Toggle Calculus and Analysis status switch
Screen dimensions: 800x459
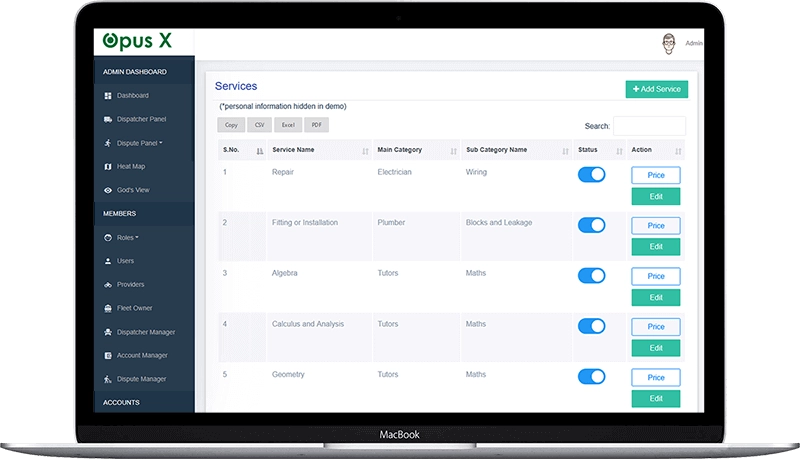pos(591,326)
